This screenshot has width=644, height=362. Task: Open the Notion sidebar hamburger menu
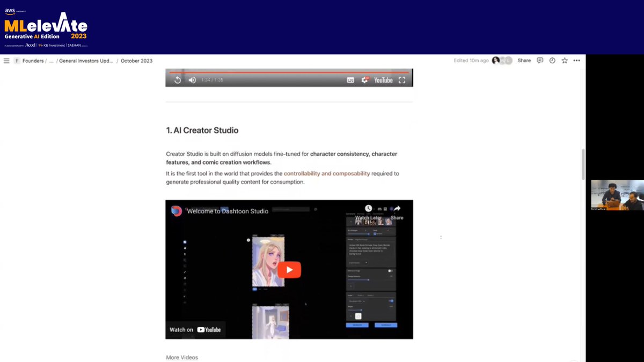pos(6,61)
